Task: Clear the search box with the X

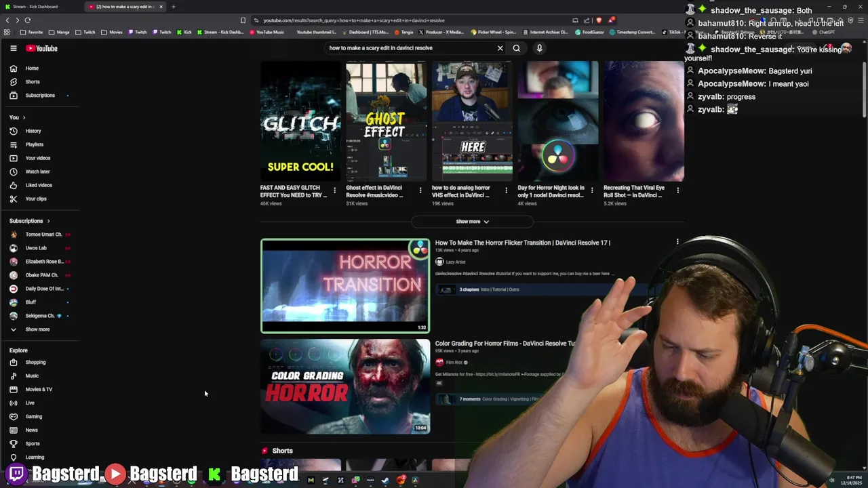Action: pyautogui.click(x=500, y=48)
